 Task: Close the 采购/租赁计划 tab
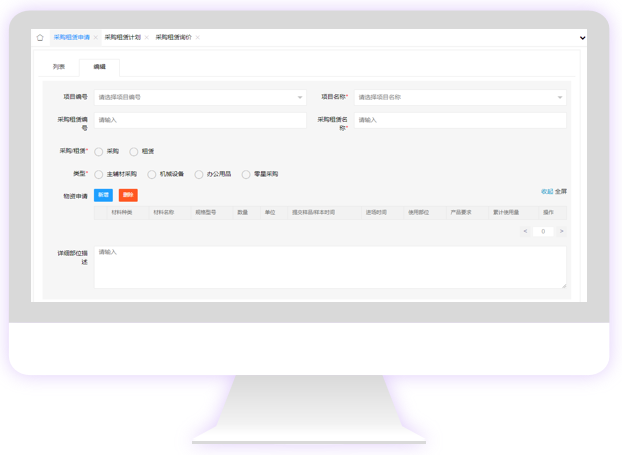pos(147,38)
